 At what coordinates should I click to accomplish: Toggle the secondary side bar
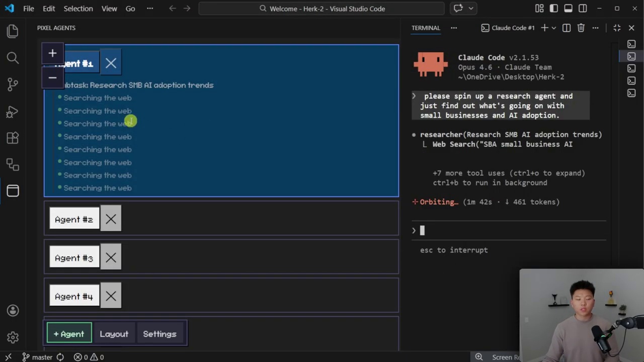pyautogui.click(x=583, y=9)
